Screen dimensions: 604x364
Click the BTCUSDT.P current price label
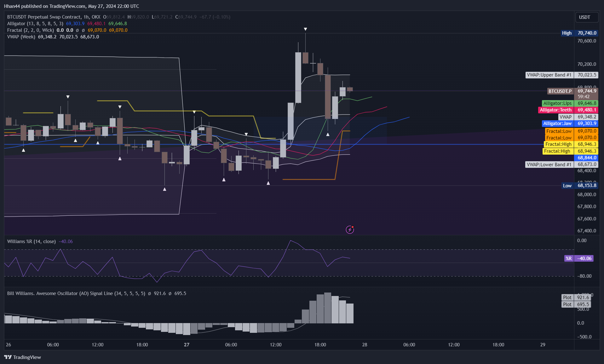pos(572,91)
